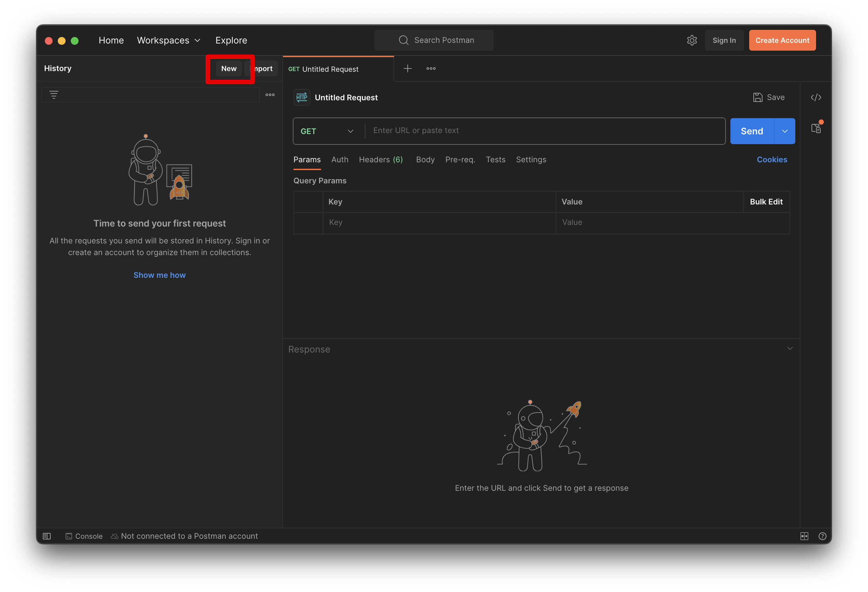
Task: Toggle the request tab overflow menu
Action: tap(431, 68)
